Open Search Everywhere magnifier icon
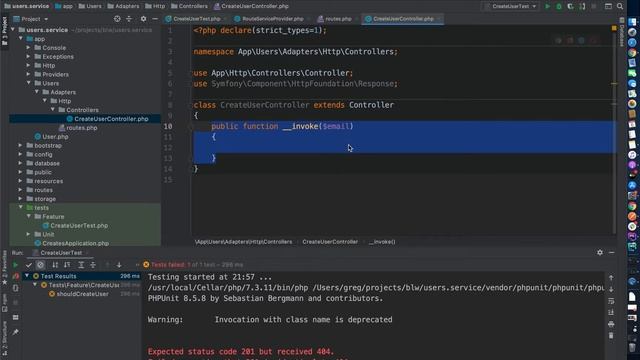Viewport: 640px width, 360px height. 620,7
